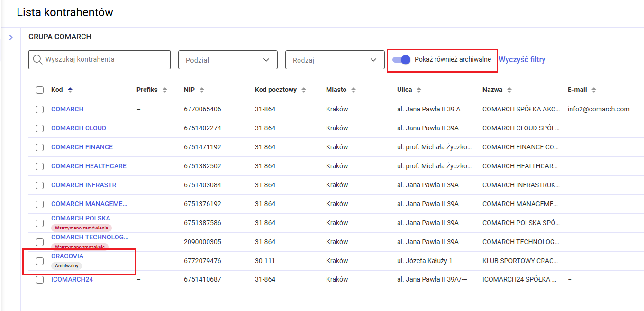Open the COMARCH FINANCE contractor link
The height and width of the screenshot is (311, 644).
click(x=82, y=147)
